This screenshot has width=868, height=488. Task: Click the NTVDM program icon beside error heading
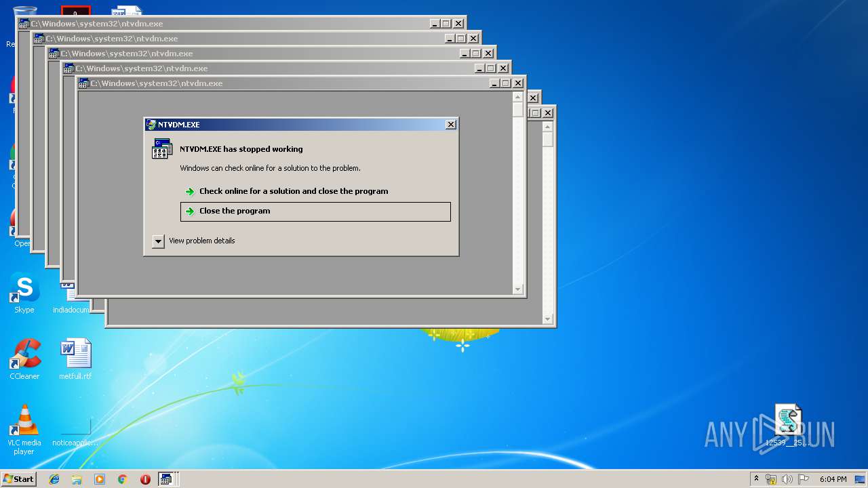tap(162, 148)
